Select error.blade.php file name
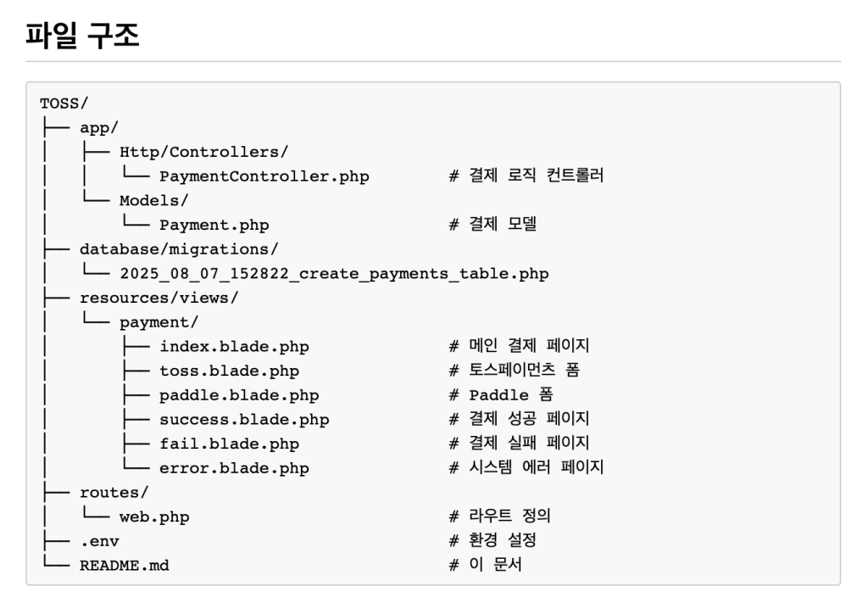This screenshot has height=603, width=868. [x=234, y=468]
